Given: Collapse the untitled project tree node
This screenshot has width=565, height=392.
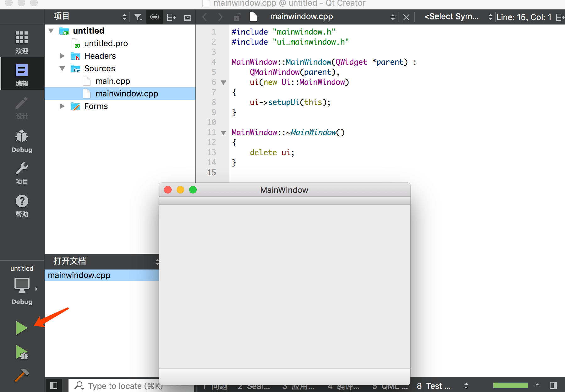Looking at the screenshot, I should click(51, 31).
